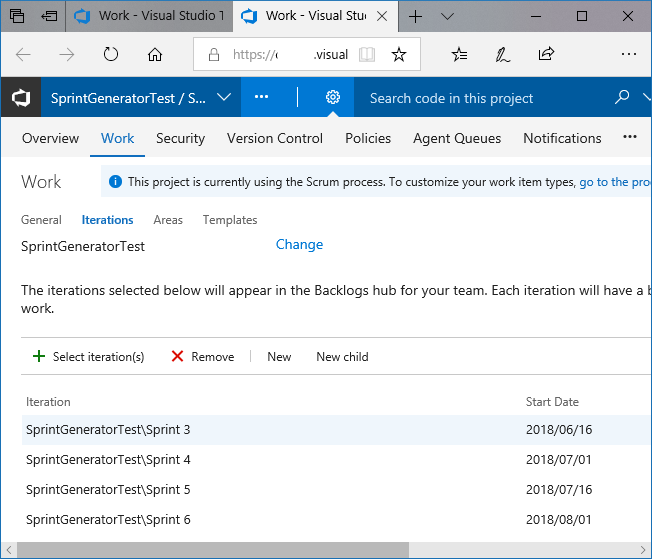Click the Start Date column header
Viewport: 652px width, 559px height.
[552, 402]
